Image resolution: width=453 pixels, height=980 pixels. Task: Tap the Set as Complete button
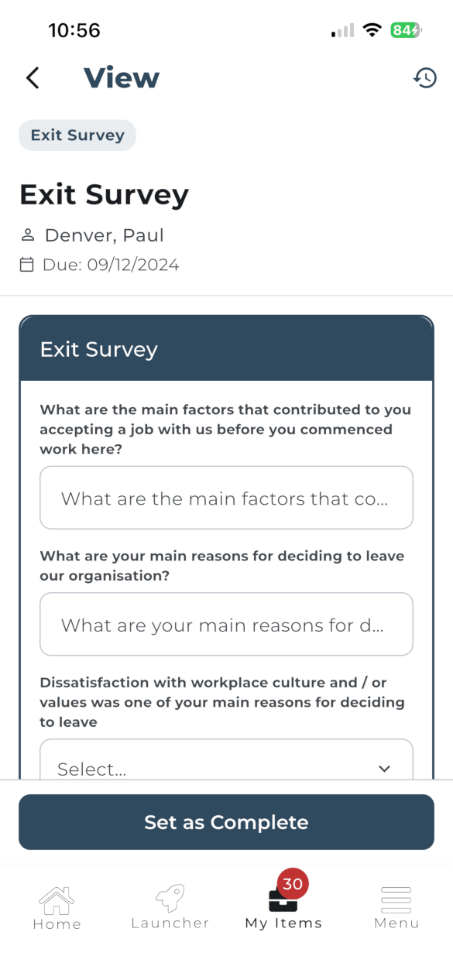[x=226, y=822]
